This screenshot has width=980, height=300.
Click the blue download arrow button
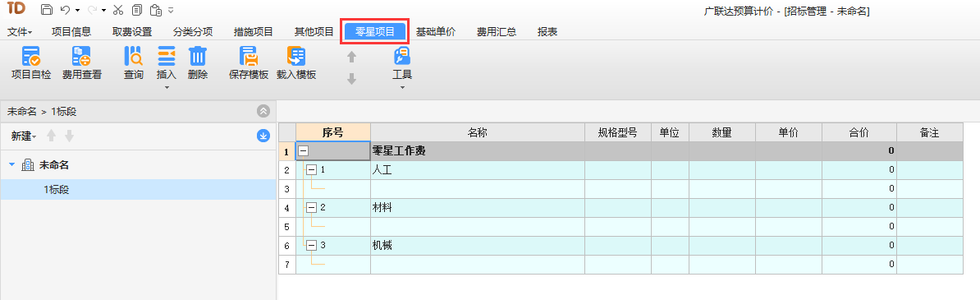(263, 136)
